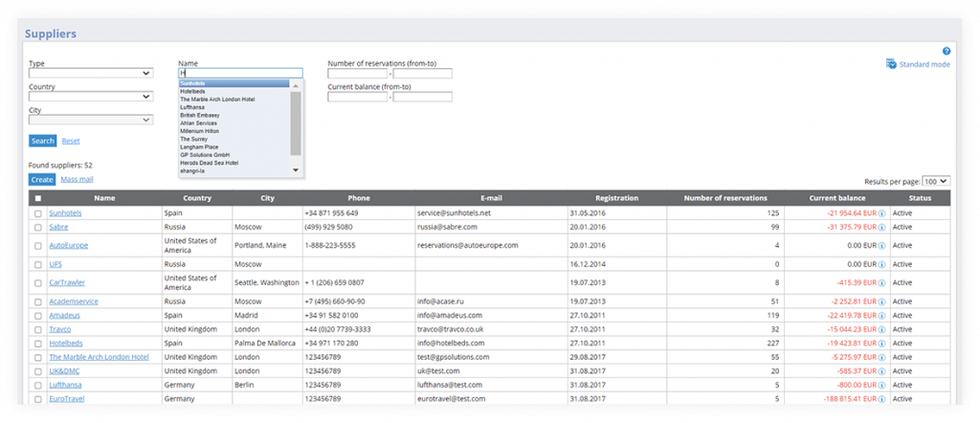Click the blue help question mark icon
The height and width of the screenshot is (423, 980).
947,51
